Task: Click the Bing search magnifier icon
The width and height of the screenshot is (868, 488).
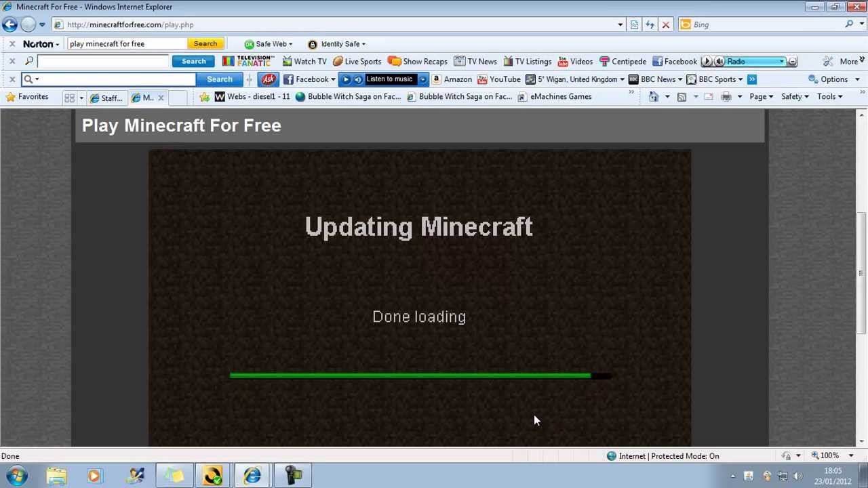Action: click(849, 24)
